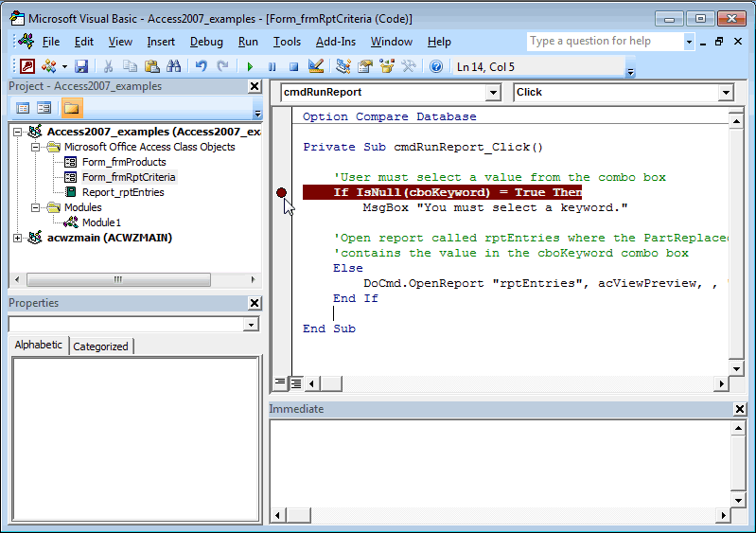Click the Insert Module toolbar icon
Viewport: 756px width, 533px height.
point(49,66)
